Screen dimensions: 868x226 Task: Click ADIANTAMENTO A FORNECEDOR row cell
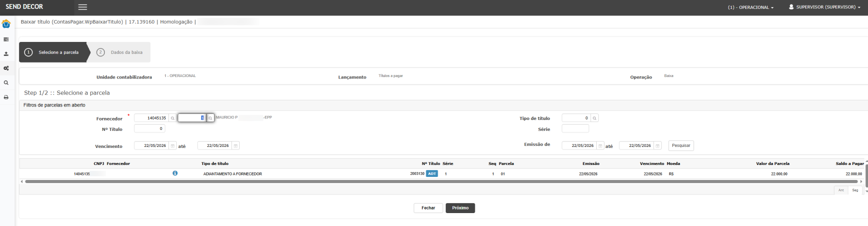(233, 174)
